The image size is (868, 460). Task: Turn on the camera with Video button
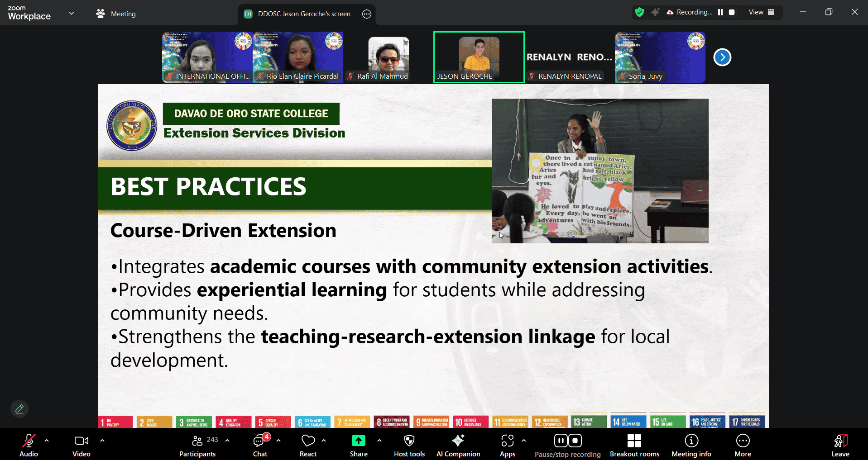(82, 446)
